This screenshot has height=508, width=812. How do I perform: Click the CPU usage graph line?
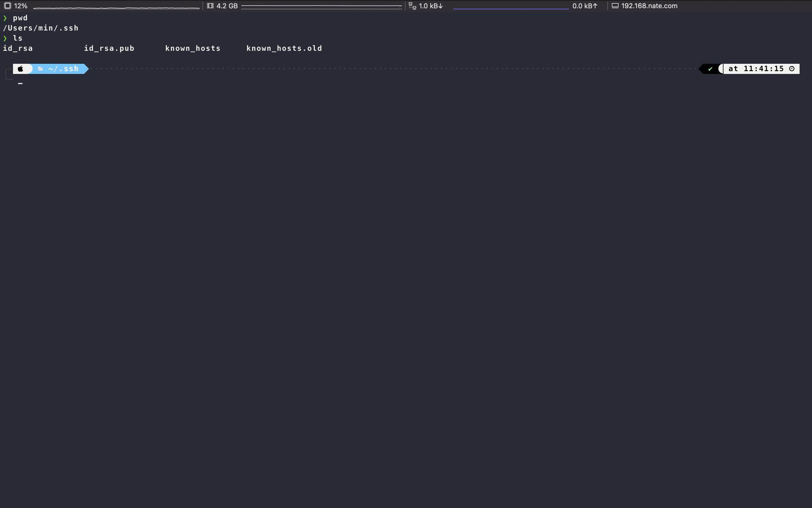click(x=116, y=8)
